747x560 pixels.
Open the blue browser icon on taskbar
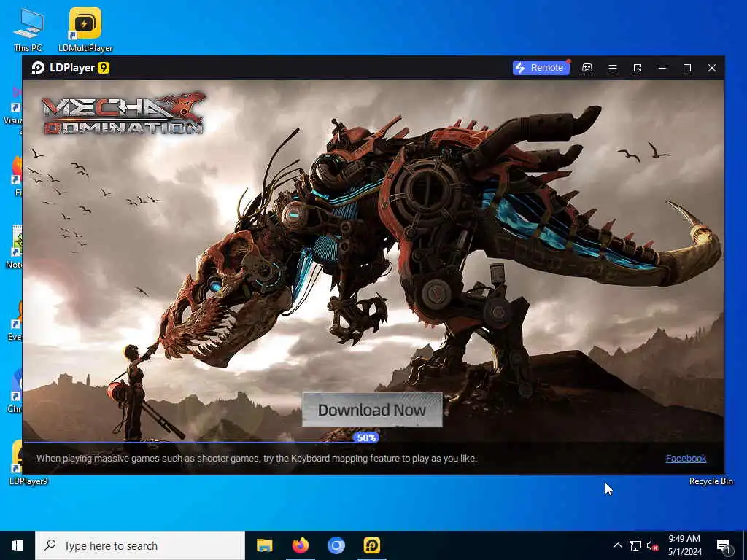[336, 545]
